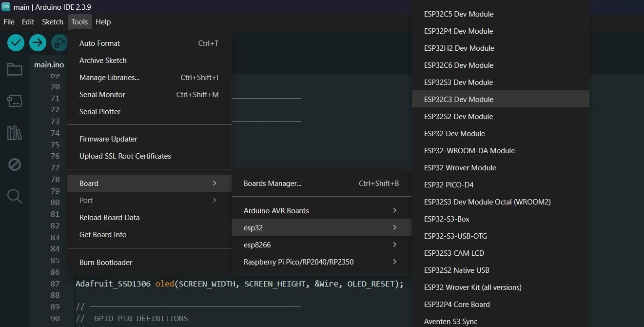Select ESP32C3 Dev Module board
The width and height of the screenshot is (644, 327).
[501, 100]
